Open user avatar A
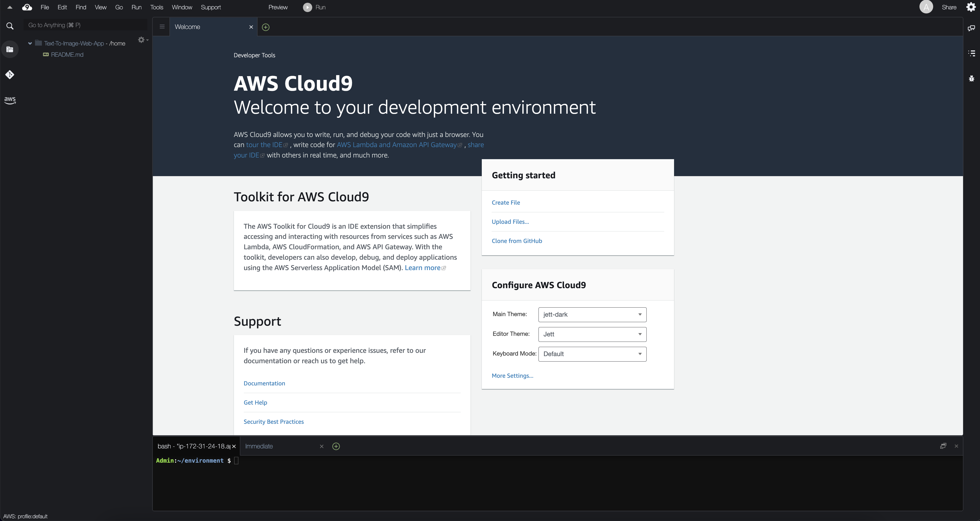This screenshot has width=980, height=521. pos(926,7)
